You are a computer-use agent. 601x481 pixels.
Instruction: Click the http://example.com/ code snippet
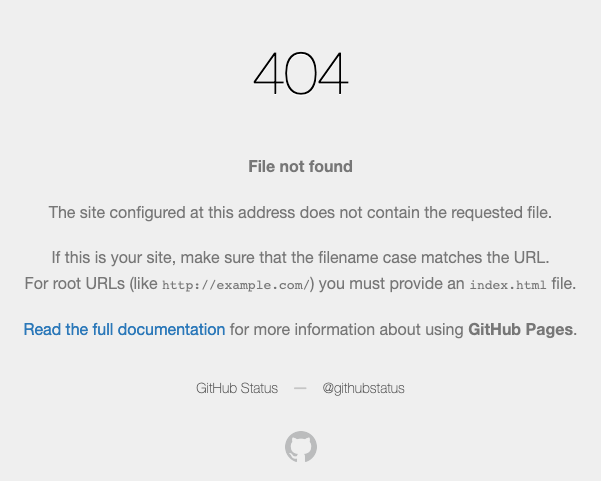[236, 285]
